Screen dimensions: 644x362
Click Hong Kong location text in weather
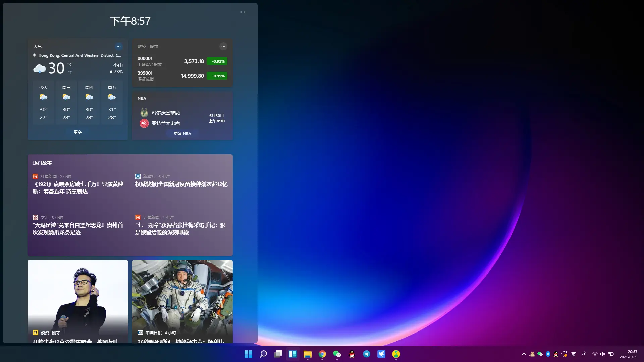coord(80,55)
